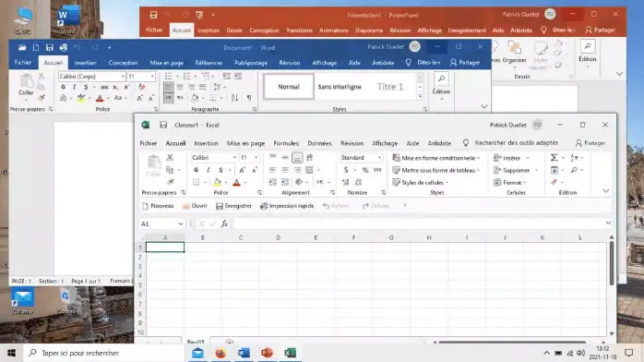Toggle strikethrough abc in Word
644x362 pixels.
pos(105,87)
